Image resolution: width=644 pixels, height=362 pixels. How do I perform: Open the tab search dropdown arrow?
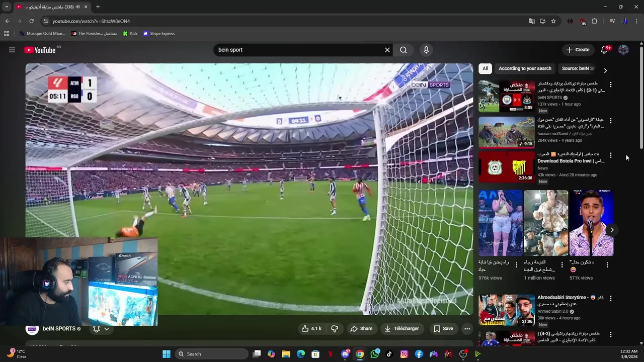tap(7, 7)
